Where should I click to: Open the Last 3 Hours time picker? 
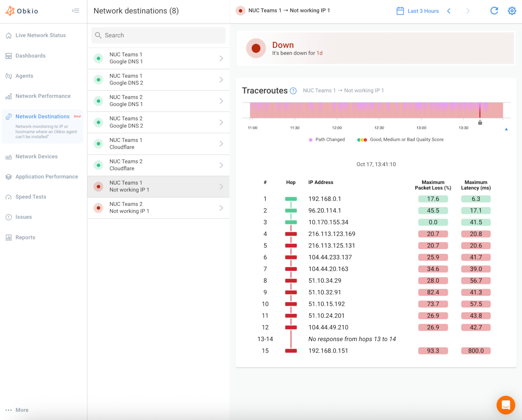coord(423,11)
